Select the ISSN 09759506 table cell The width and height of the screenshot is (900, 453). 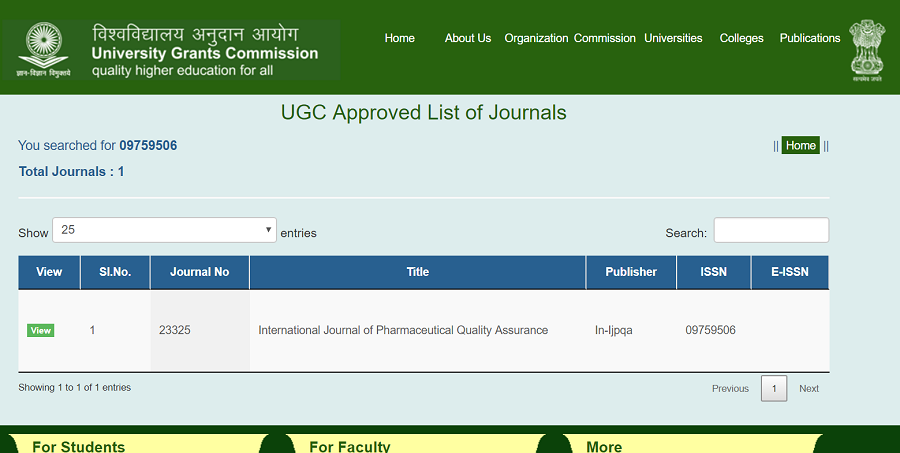pos(713,331)
